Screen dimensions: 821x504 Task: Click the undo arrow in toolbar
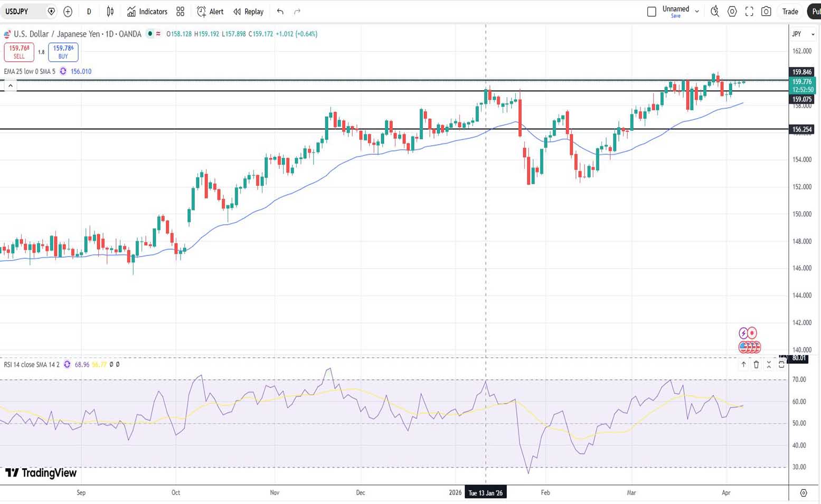pos(280,12)
